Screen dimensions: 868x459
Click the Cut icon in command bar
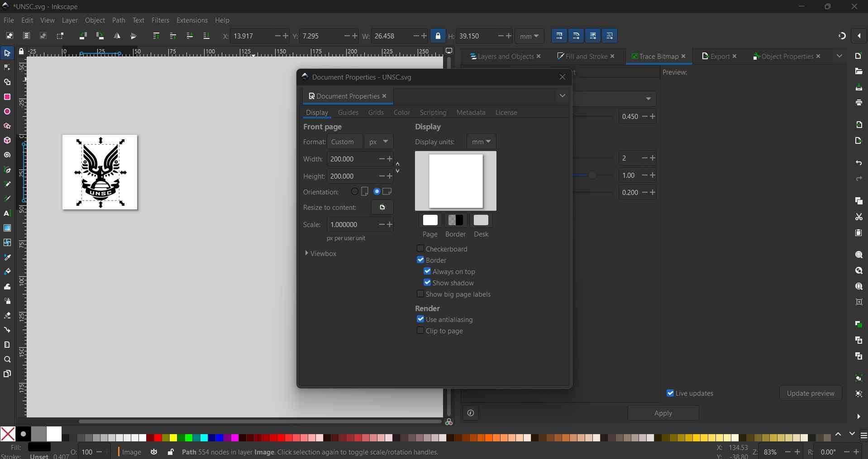click(x=859, y=217)
